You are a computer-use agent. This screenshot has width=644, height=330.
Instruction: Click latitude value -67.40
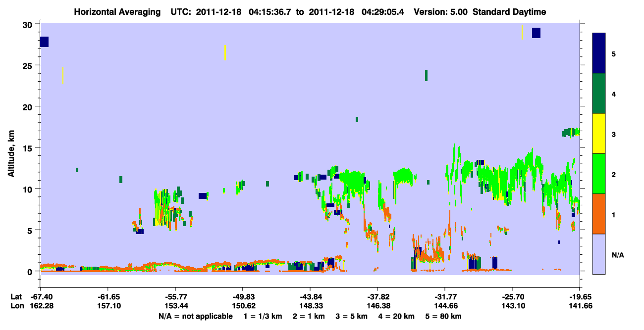(40, 297)
